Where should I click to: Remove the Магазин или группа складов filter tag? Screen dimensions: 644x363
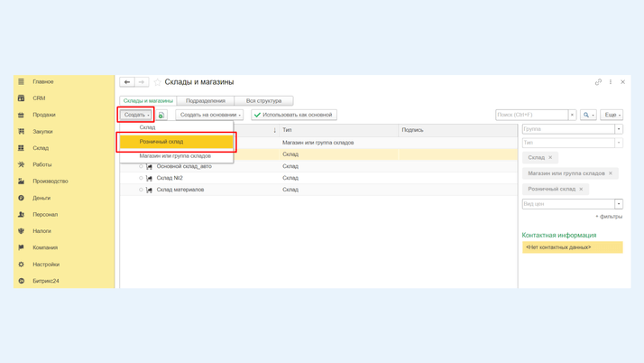pyautogui.click(x=611, y=173)
